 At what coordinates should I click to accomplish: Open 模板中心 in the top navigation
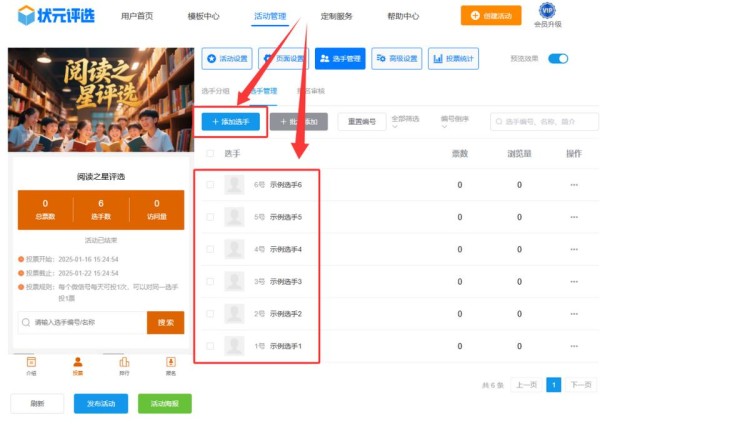click(x=204, y=17)
